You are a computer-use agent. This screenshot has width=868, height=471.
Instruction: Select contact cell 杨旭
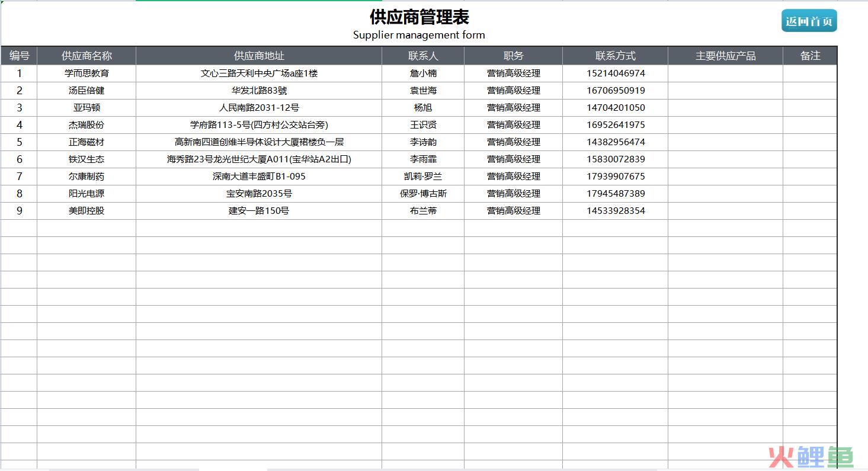tap(423, 108)
